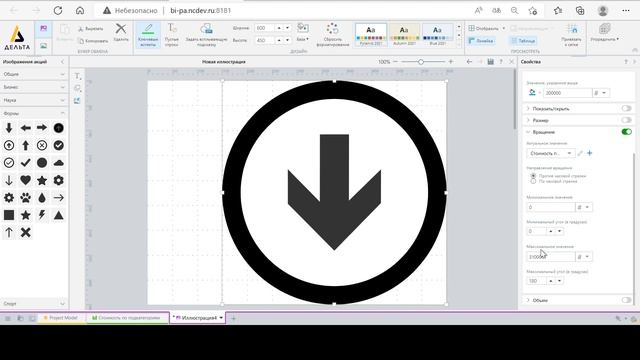This screenshot has height=360, width=640.
Task: Select the left arrow shape in the shapes palette
Action: (x=25, y=128)
